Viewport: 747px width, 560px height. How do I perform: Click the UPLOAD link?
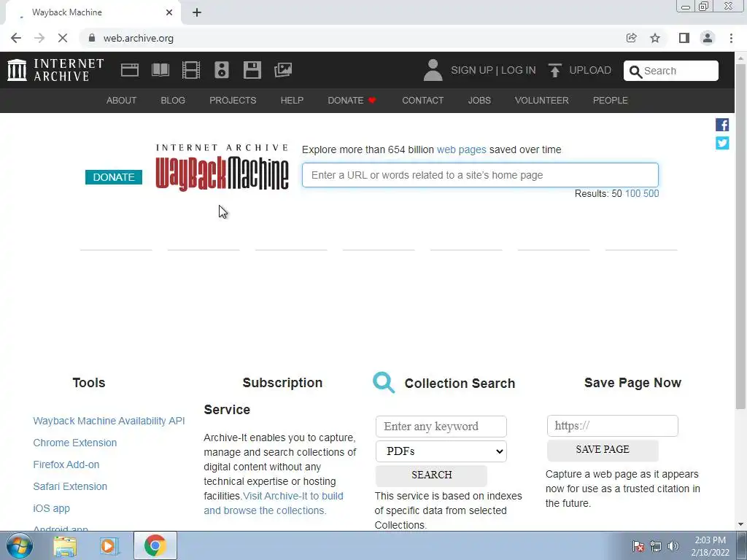[590, 70]
